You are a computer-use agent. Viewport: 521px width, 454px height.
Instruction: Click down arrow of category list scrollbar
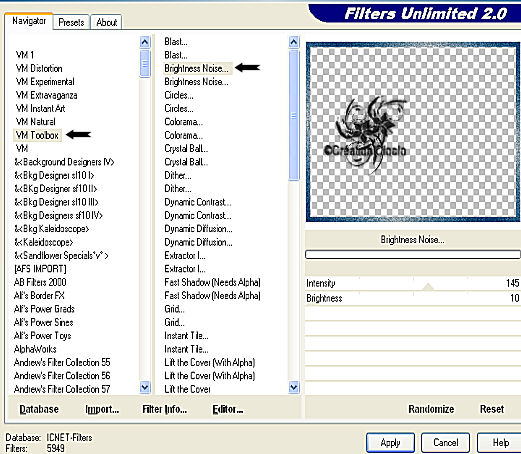(x=145, y=387)
